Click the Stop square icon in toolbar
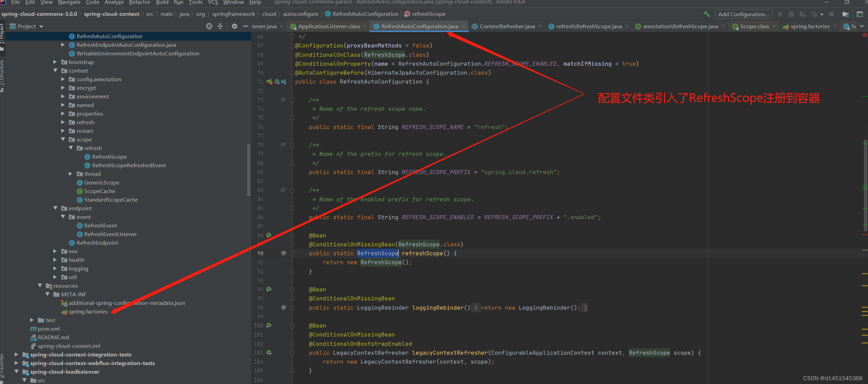 coord(831,14)
